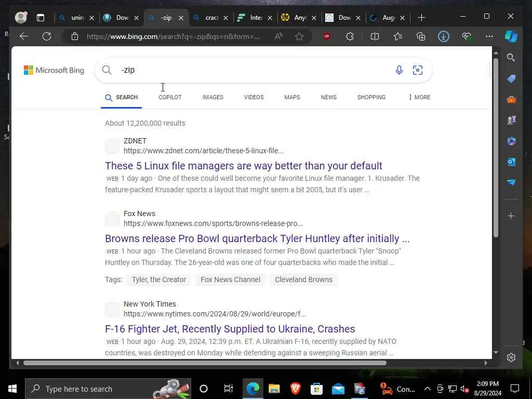
Task: Open the Favorites list icon
Action: point(397,36)
